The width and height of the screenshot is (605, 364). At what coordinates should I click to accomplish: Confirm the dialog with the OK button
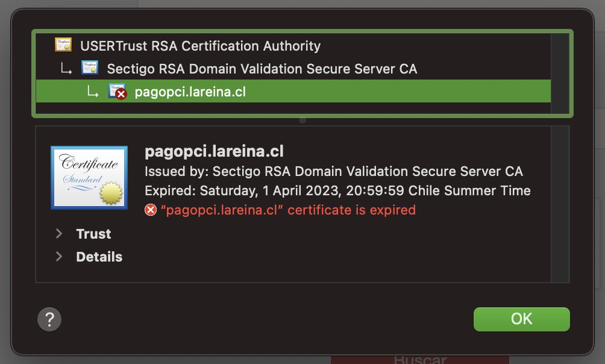pos(521,319)
